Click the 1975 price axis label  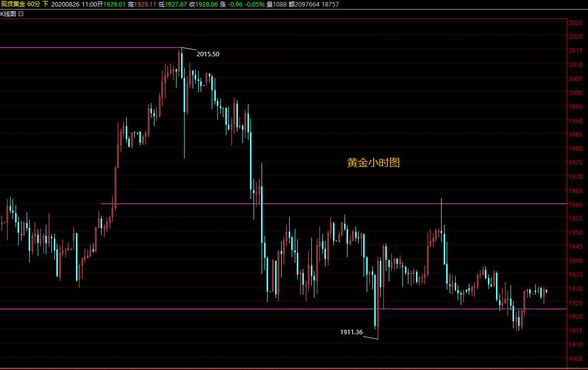click(x=575, y=163)
